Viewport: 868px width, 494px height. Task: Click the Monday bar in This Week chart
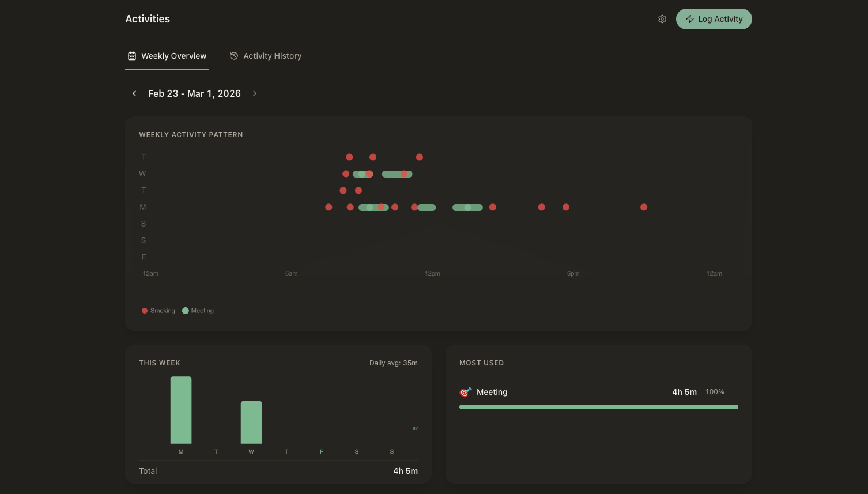181,410
